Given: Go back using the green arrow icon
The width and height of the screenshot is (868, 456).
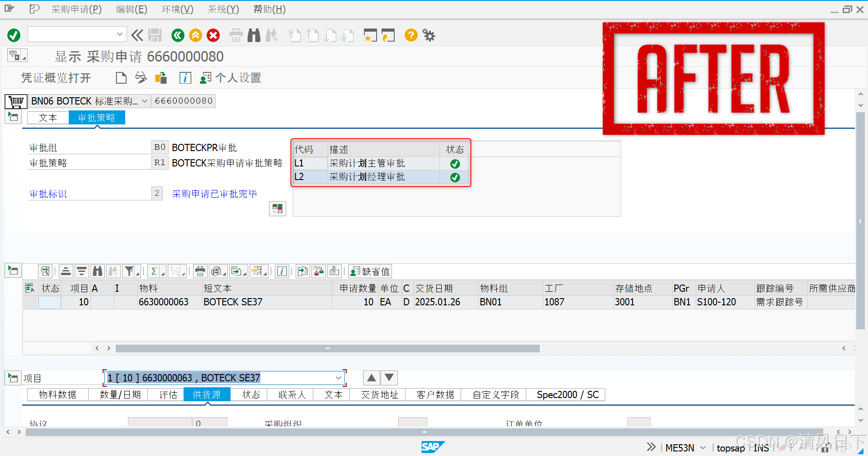Looking at the screenshot, I should pos(178,35).
